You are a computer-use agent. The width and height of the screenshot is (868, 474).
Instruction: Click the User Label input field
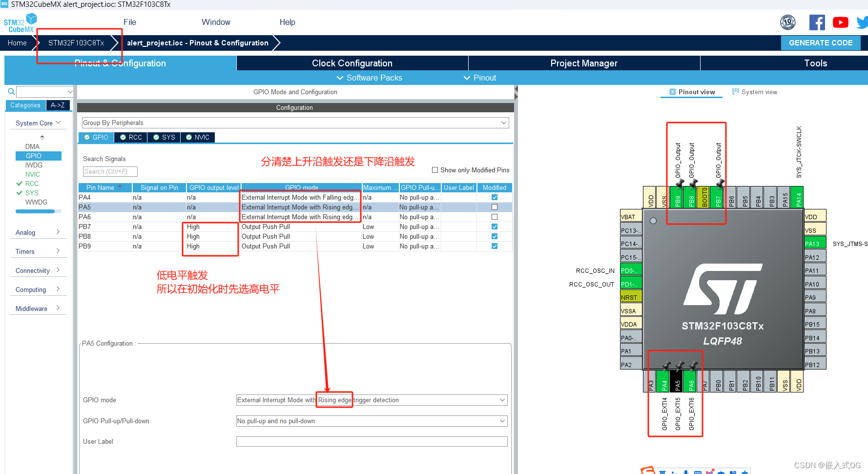coord(372,441)
